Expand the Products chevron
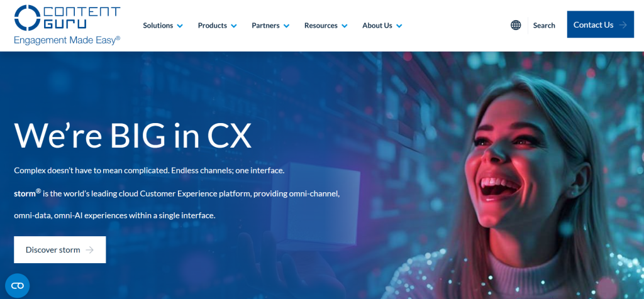The image size is (644, 299). tap(234, 26)
